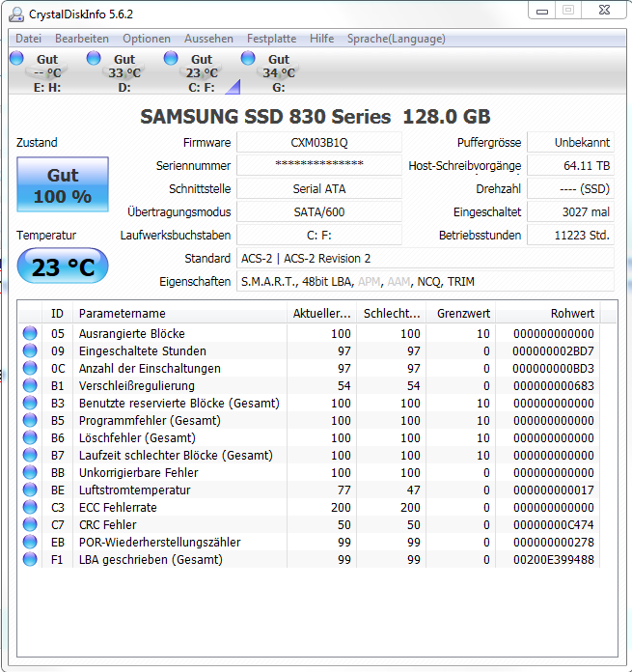Sort by the Aktueller... column header
This screenshot has height=672, width=632.
pyautogui.click(x=321, y=313)
